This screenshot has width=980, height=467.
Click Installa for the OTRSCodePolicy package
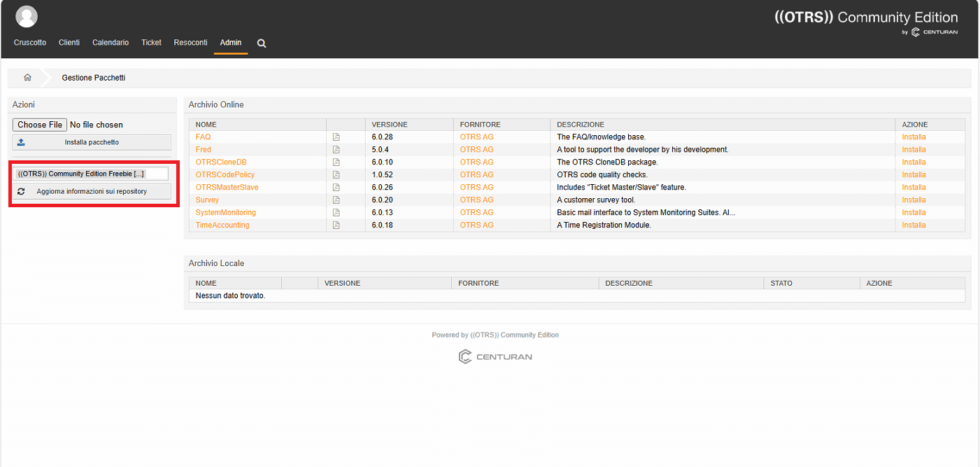[x=914, y=175]
